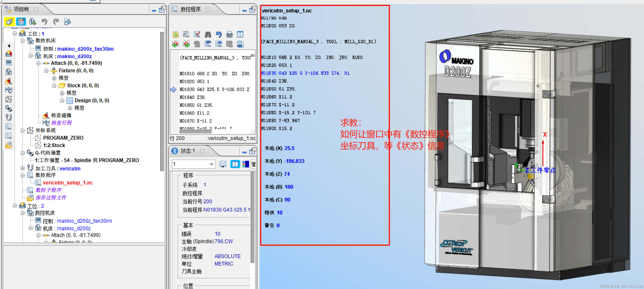Select the PROGRAM_ZERO coordinate system item

point(63,138)
